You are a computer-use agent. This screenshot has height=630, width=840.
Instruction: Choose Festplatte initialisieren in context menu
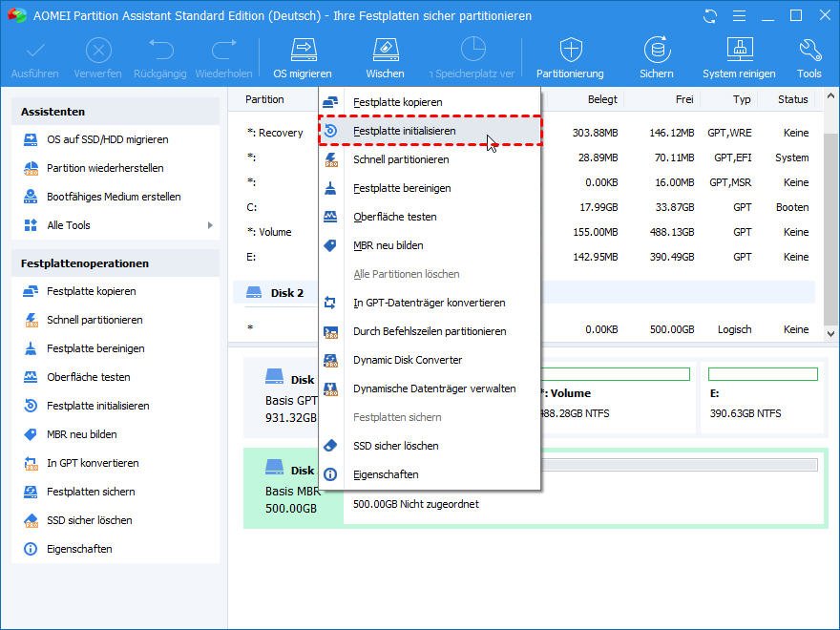pos(430,131)
